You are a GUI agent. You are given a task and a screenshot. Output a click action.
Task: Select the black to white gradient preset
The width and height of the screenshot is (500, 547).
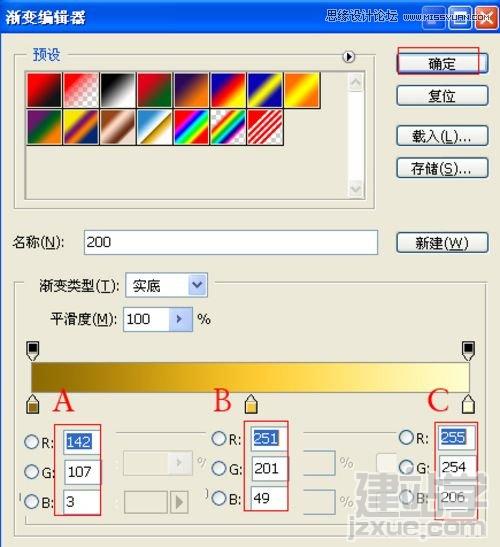point(118,90)
